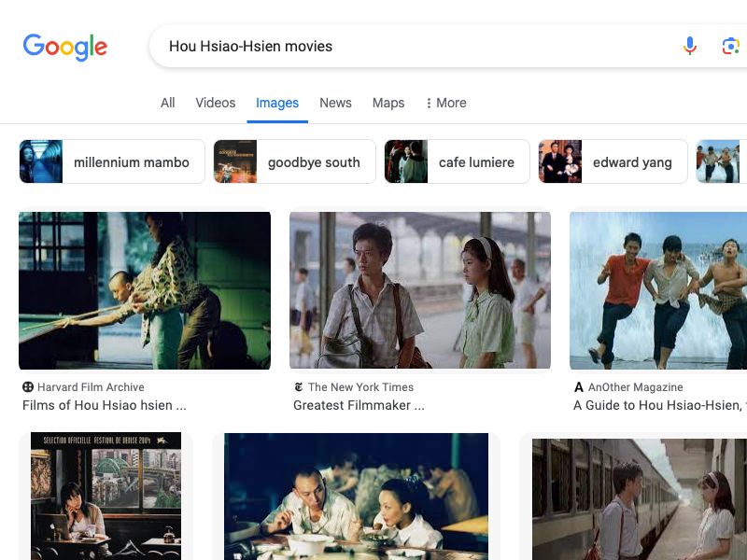This screenshot has width=747, height=560.
Task: Select the Images tab
Action: click(x=277, y=103)
